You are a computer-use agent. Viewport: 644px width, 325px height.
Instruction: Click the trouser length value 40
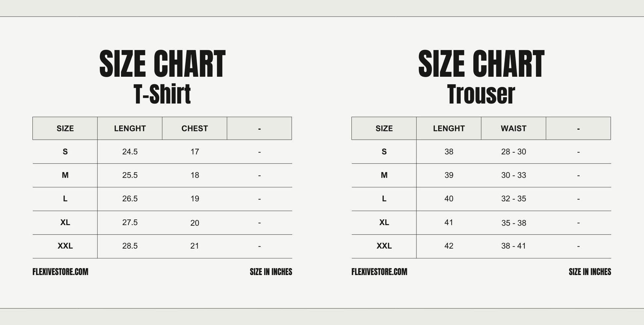point(449,199)
